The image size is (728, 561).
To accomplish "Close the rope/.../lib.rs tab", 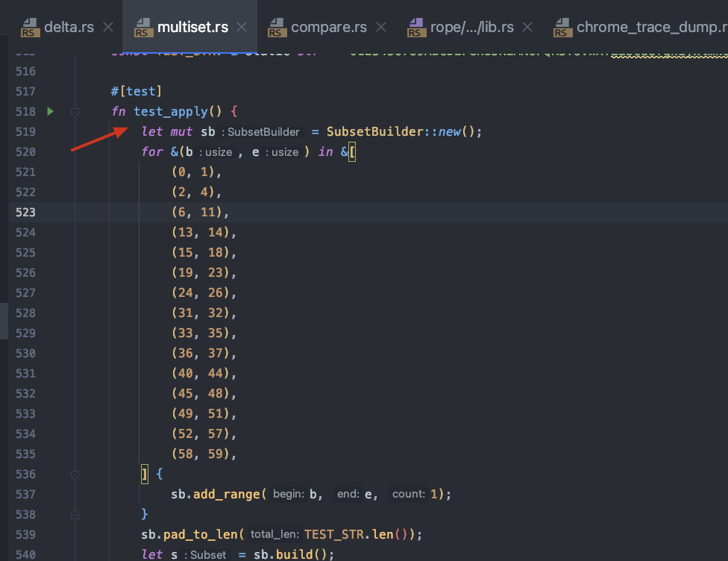I will click(527, 27).
